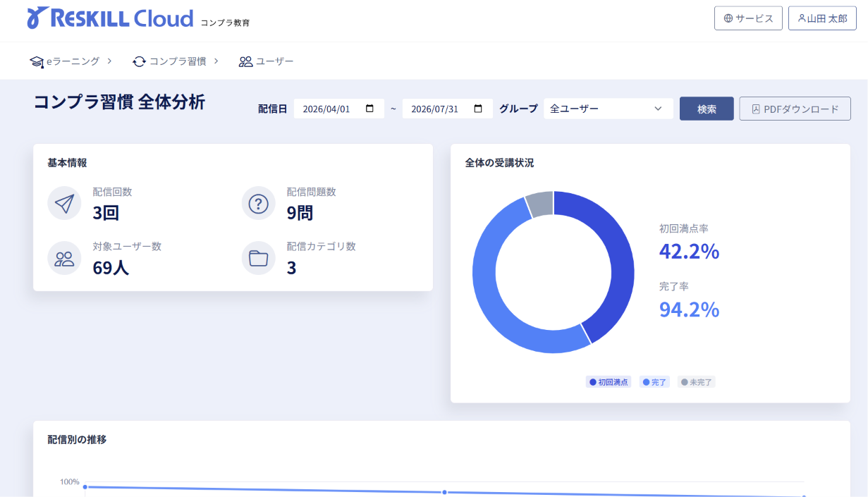Open calendar picker for the start date

pyautogui.click(x=370, y=109)
